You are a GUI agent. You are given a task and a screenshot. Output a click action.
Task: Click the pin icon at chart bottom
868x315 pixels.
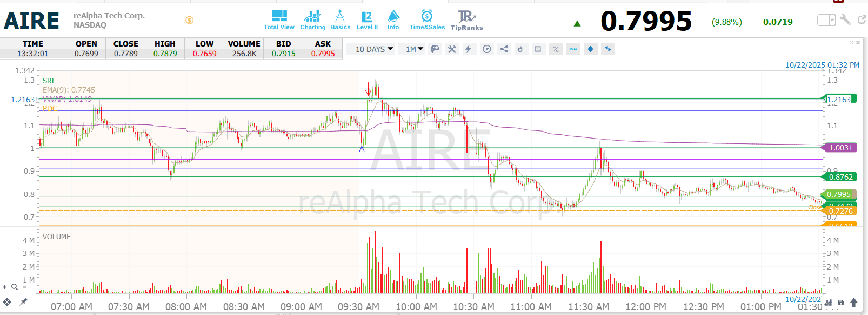[x=23, y=302]
